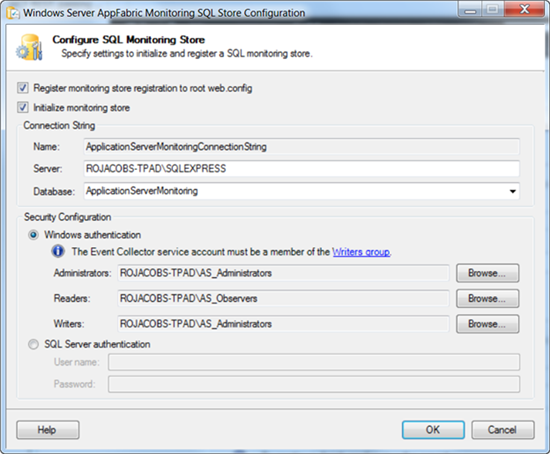Browse for Writers group
Image resolution: width=550 pixels, height=454 pixels.
[487, 324]
